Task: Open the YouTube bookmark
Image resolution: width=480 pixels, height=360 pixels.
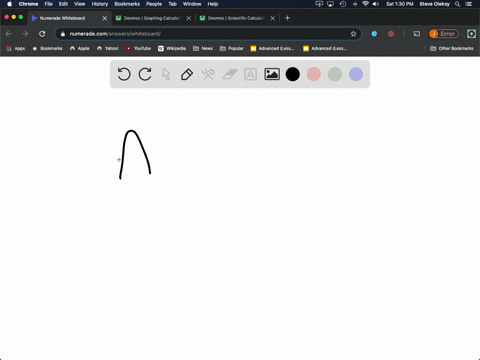Action: pos(138,48)
